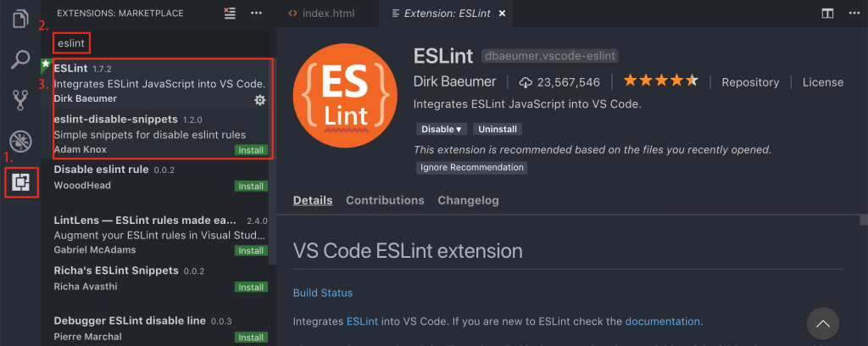868x346 pixels.
Task: Open the Contributions tab
Action: tap(386, 200)
